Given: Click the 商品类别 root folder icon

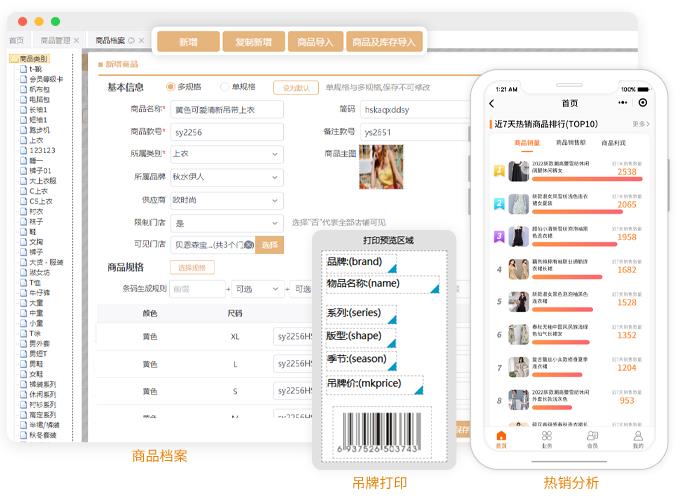Looking at the screenshot, I should [13, 60].
